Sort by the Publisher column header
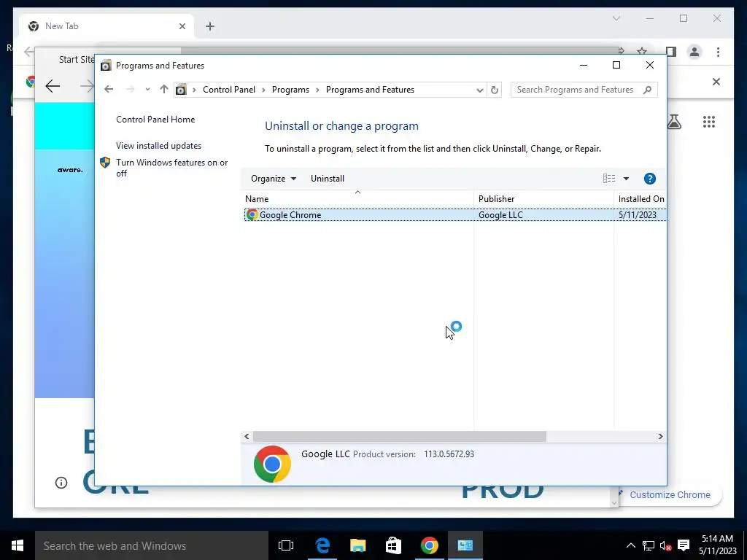 pos(543,199)
